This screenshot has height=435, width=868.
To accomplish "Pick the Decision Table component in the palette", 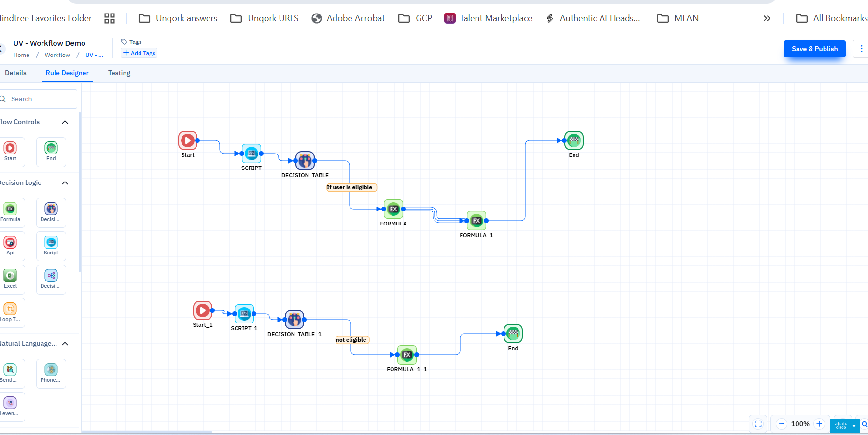I will tap(51, 212).
